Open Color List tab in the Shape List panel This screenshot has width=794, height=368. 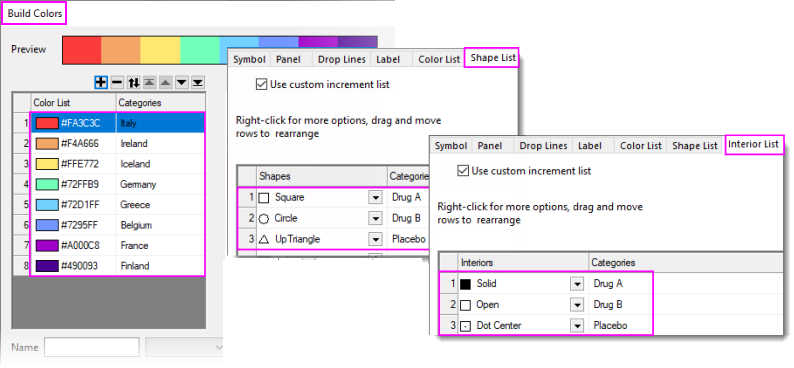[439, 59]
